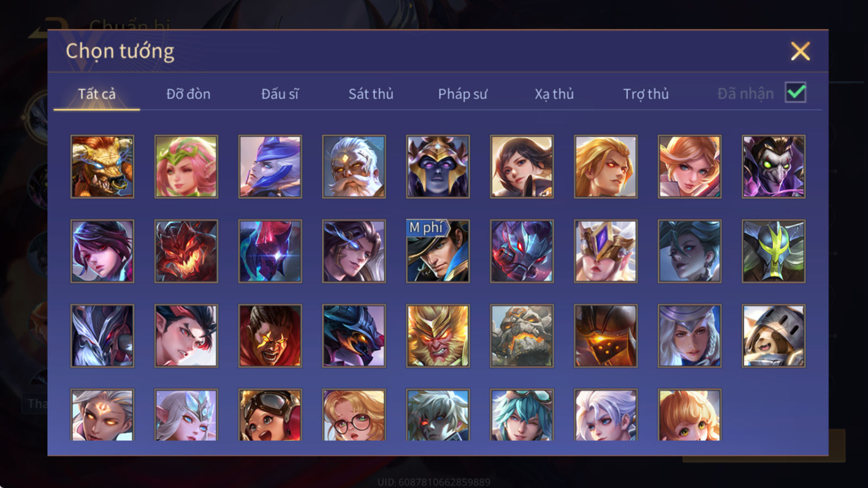The width and height of the screenshot is (868, 488).
Task: Open the 'Sát thủ' hero category tab
Action: click(371, 94)
